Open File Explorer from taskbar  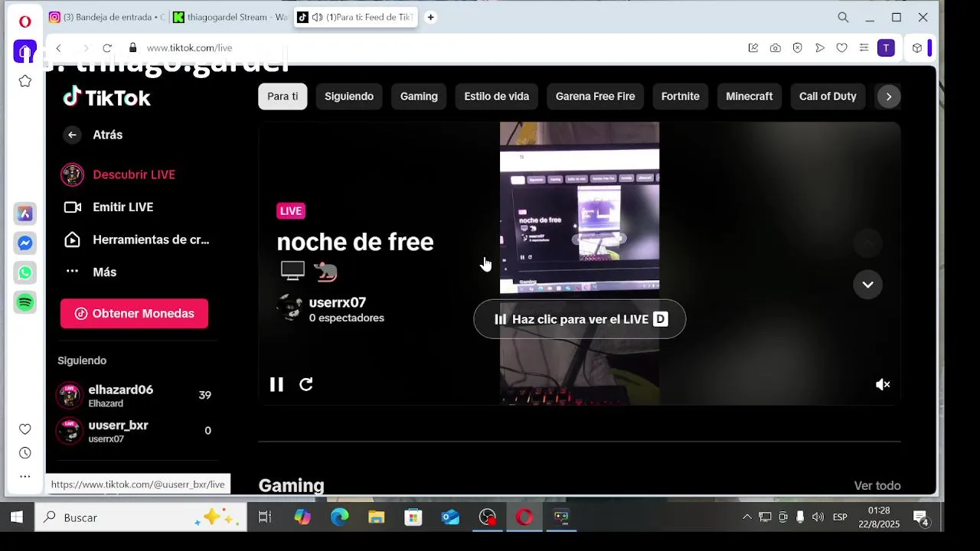[376, 517]
